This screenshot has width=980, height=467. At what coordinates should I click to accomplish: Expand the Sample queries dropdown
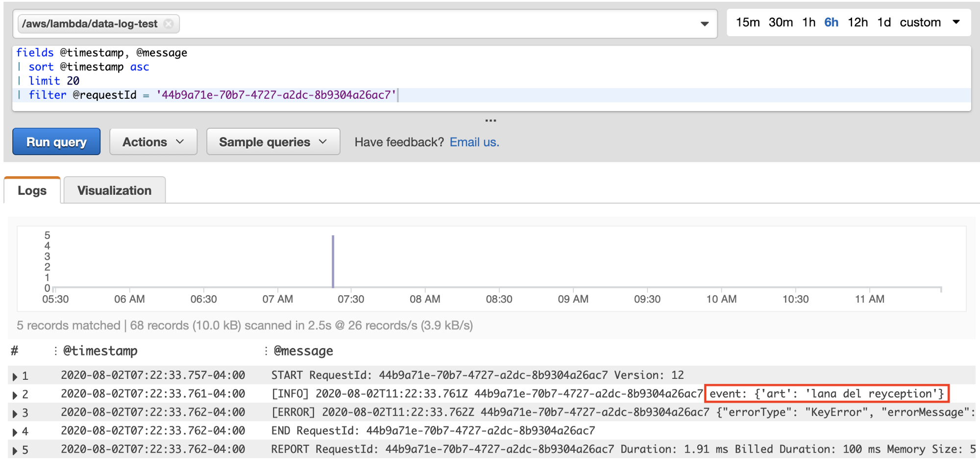(x=273, y=142)
